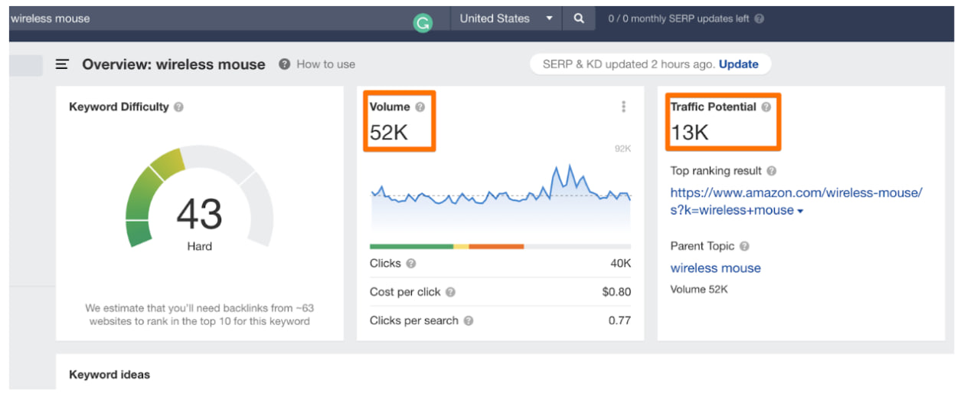Click the search magnifier button
The image size is (980, 394).
pos(579,19)
